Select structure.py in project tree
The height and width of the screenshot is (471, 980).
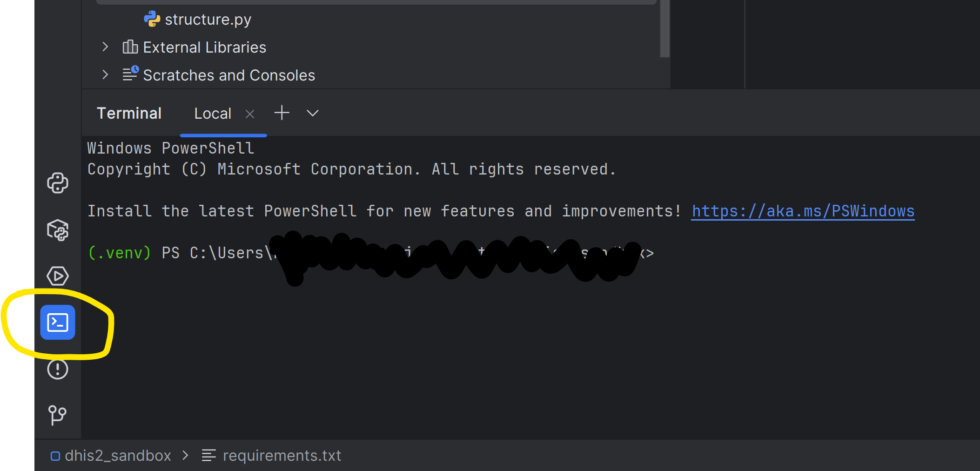coord(208,19)
